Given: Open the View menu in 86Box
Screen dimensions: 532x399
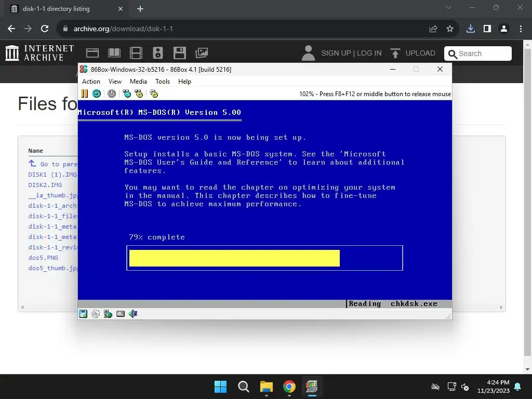Looking at the screenshot, I should coord(115,82).
